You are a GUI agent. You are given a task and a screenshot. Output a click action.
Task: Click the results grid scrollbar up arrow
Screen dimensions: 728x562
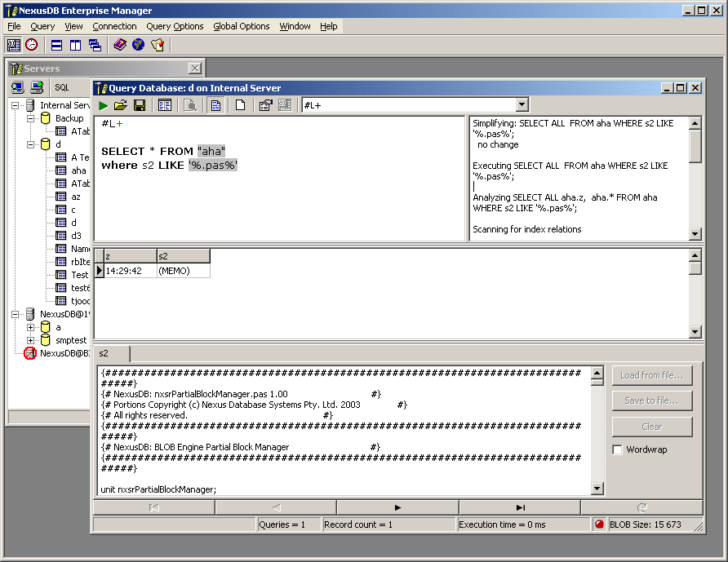(695, 255)
